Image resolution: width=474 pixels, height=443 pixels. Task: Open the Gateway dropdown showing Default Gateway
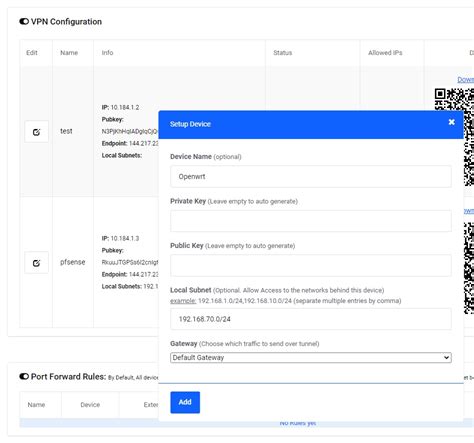[311, 357]
